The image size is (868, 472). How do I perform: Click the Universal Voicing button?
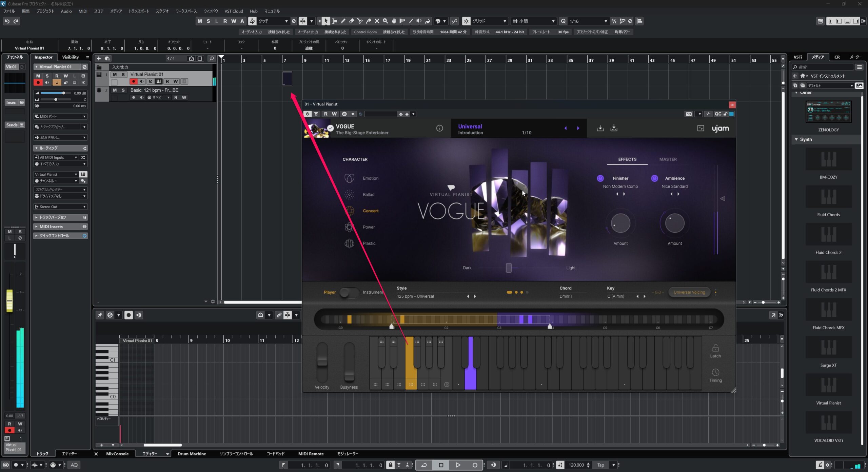(689, 292)
